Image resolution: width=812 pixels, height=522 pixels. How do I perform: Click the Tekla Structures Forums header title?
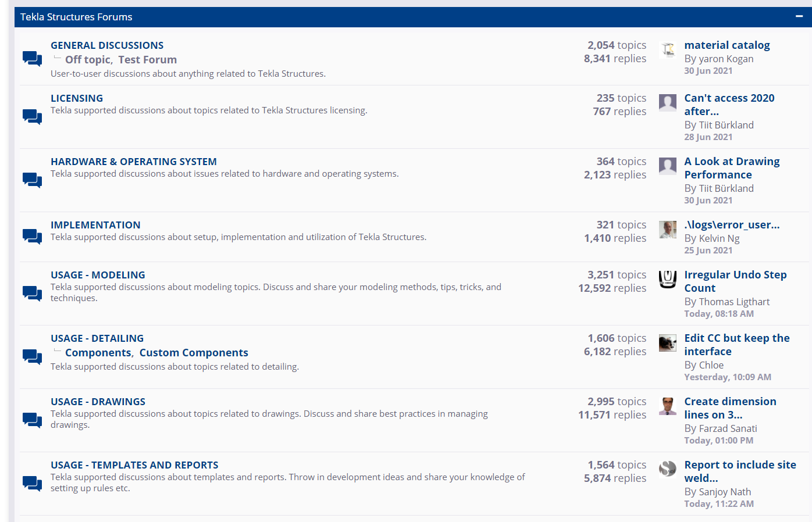(76, 17)
